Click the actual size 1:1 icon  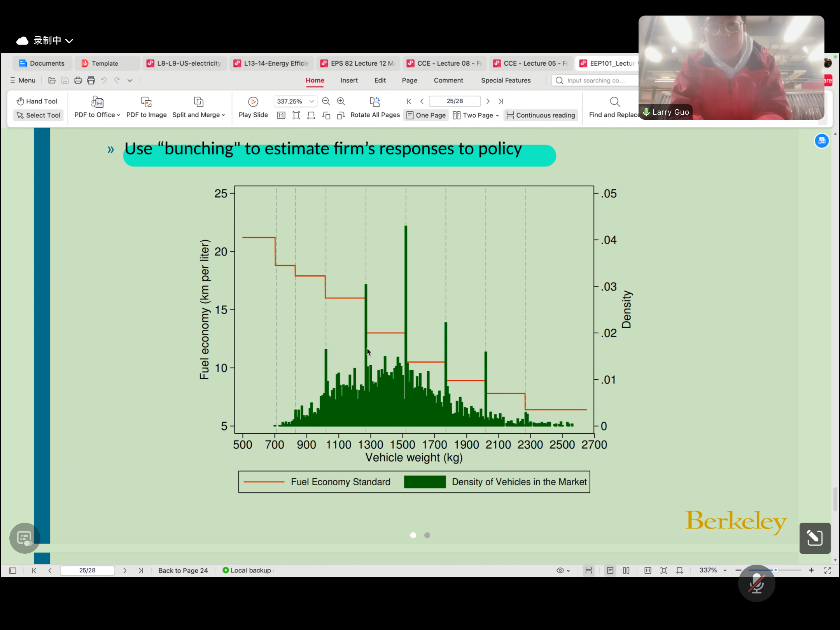[281, 115]
